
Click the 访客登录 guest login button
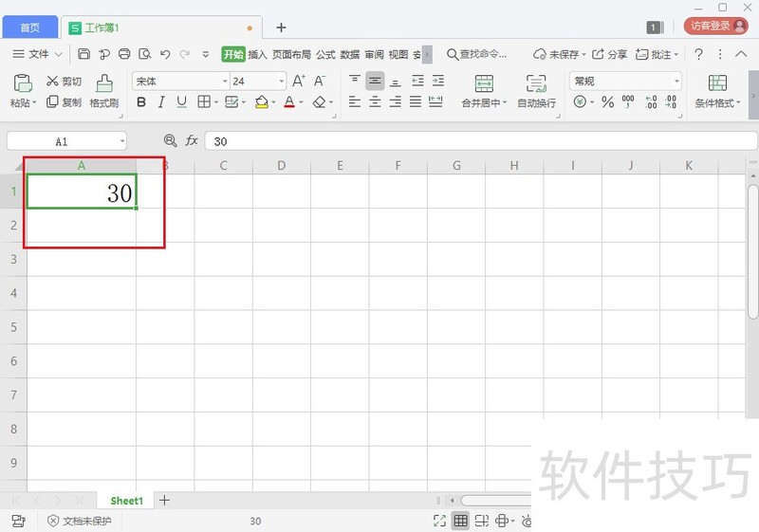tap(716, 27)
